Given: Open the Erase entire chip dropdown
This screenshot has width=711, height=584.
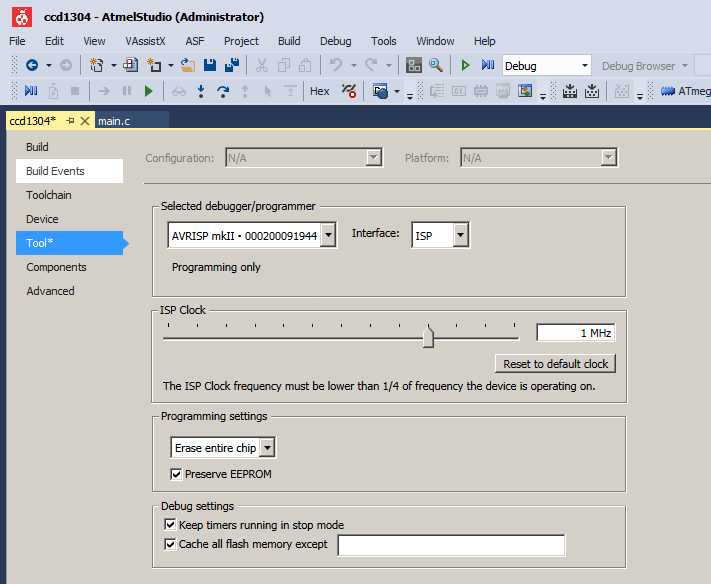Looking at the screenshot, I should pos(268,448).
